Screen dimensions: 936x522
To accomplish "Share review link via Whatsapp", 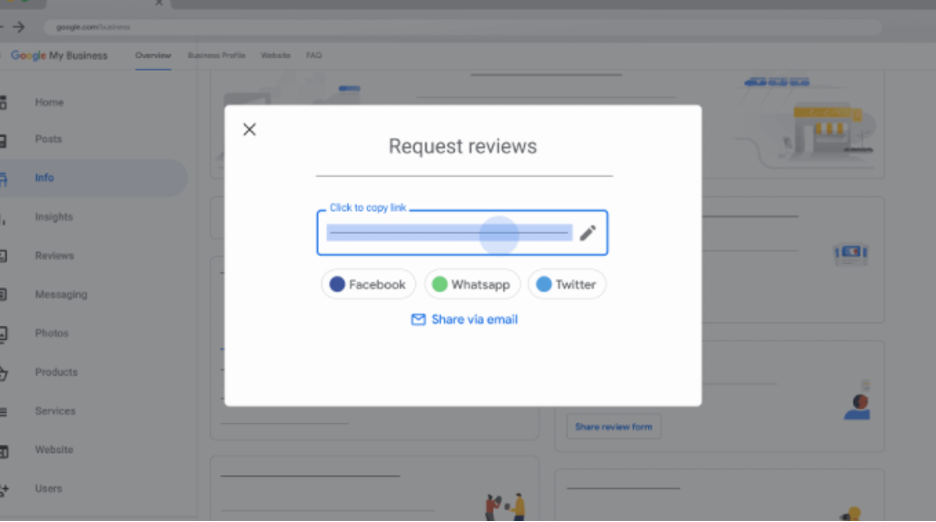I will (471, 284).
